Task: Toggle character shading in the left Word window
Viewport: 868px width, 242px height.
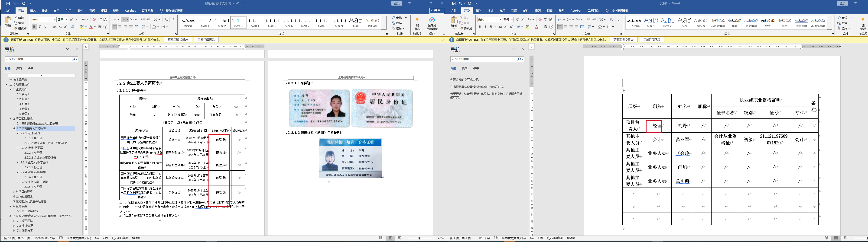Action: (100, 27)
